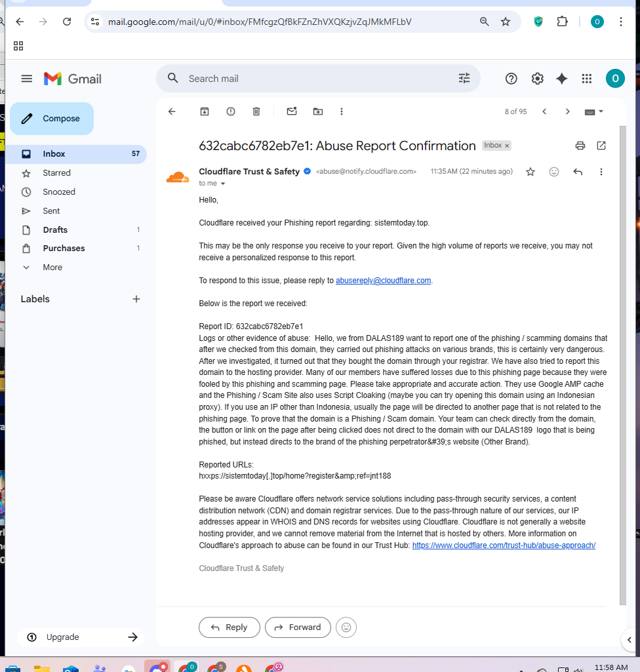Open the tab groups grid icon
640x672 pixels.
[x=18, y=46]
